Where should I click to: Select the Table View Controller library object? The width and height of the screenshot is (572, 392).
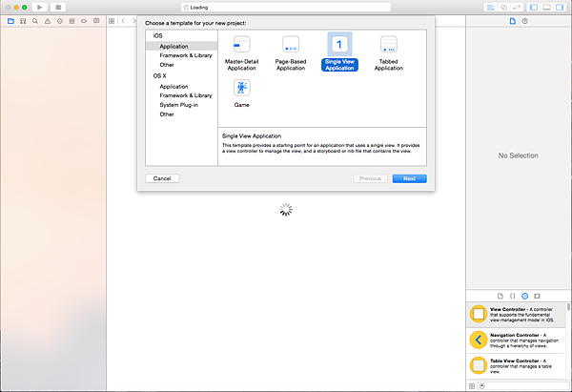coord(516,365)
